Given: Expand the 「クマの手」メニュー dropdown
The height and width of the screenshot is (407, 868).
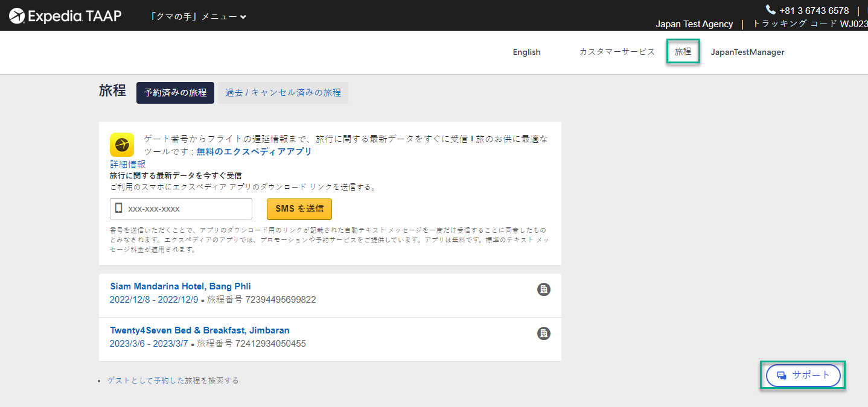Looking at the screenshot, I should tap(198, 16).
